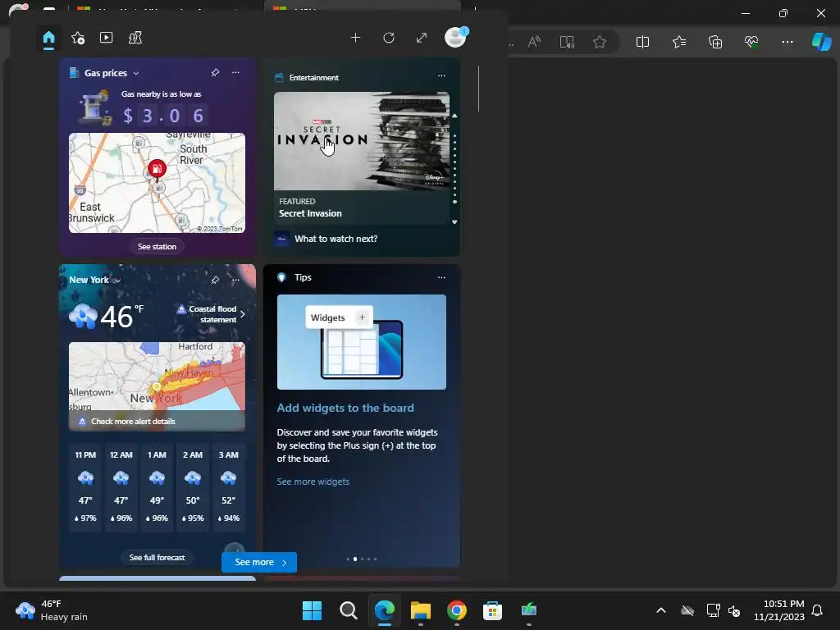The image size is (840, 630).
Task: Toggle Edge split screen icon
Action: pyautogui.click(x=642, y=42)
